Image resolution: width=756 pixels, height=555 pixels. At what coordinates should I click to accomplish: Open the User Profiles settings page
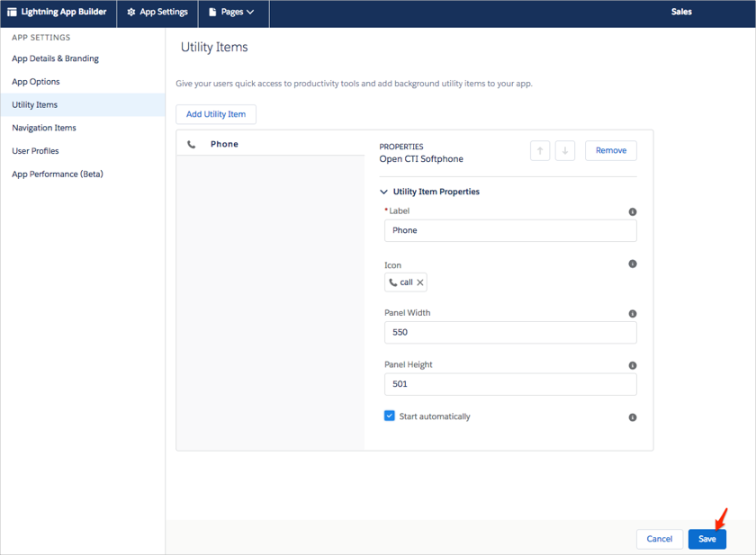pos(35,151)
